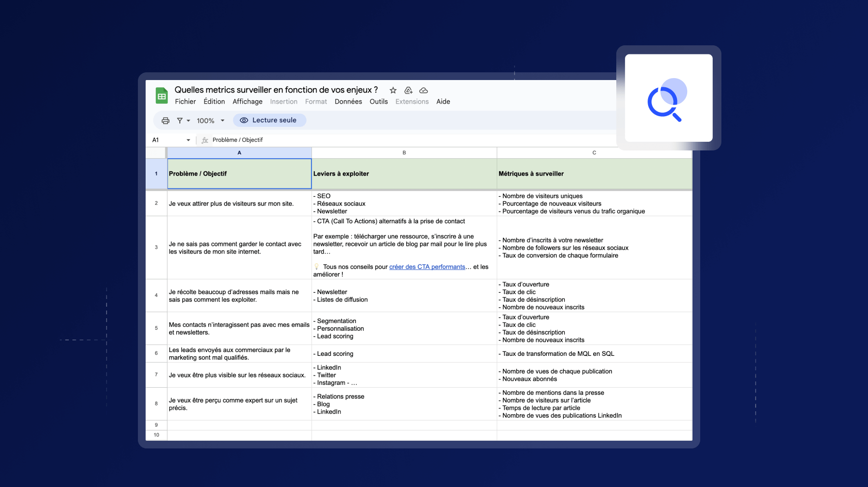
Task: Click the Nombre d'inscrits à votre newsletter cell
Action: click(x=594, y=247)
